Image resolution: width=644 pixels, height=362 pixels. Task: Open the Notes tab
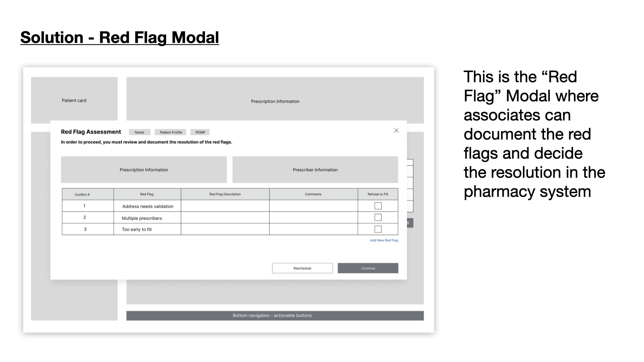(x=140, y=132)
